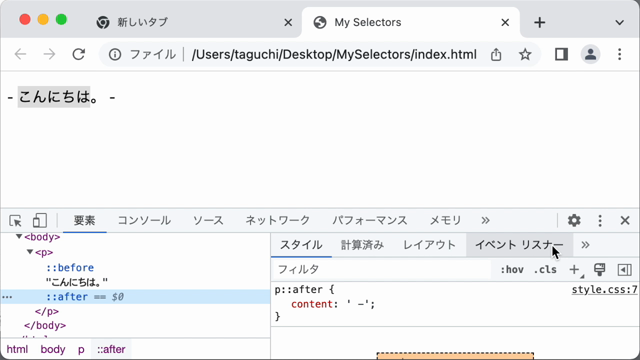Activate the inspect element picker icon
Image resolution: width=640 pixels, height=360 pixels.
pos(15,220)
